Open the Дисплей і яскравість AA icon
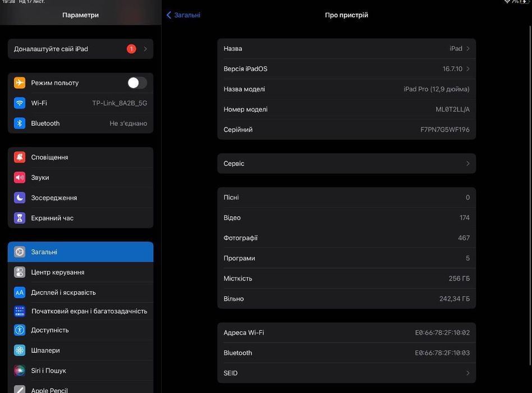Screen dimensions: 532x393 coord(19,292)
